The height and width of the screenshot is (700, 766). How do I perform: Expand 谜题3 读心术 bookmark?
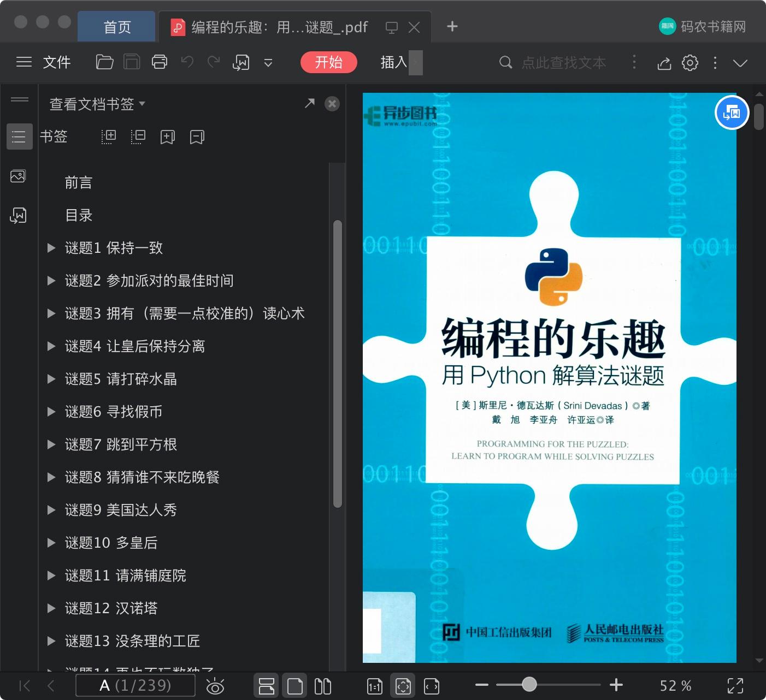[x=51, y=313]
